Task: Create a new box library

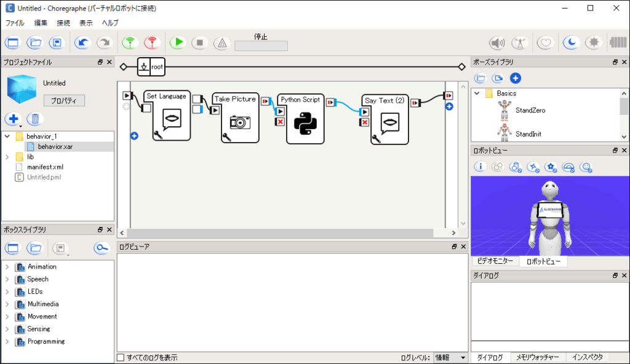Action: pyautogui.click(x=13, y=248)
